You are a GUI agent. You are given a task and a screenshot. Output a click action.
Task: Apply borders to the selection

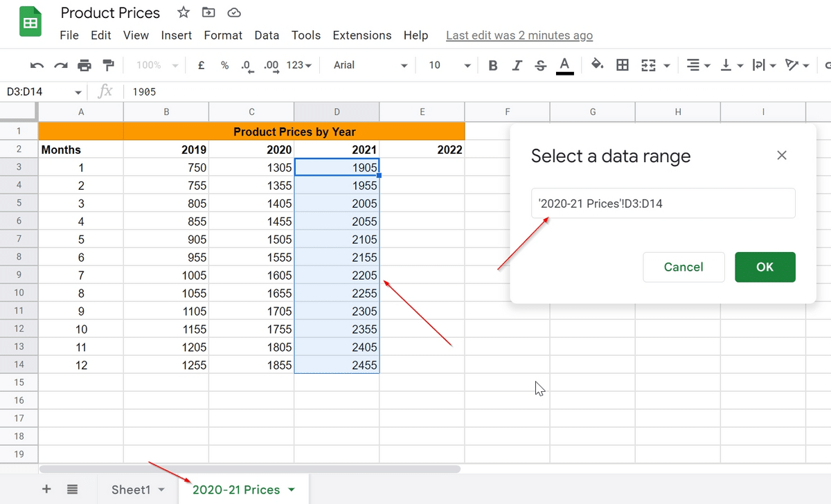click(x=622, y=64)
